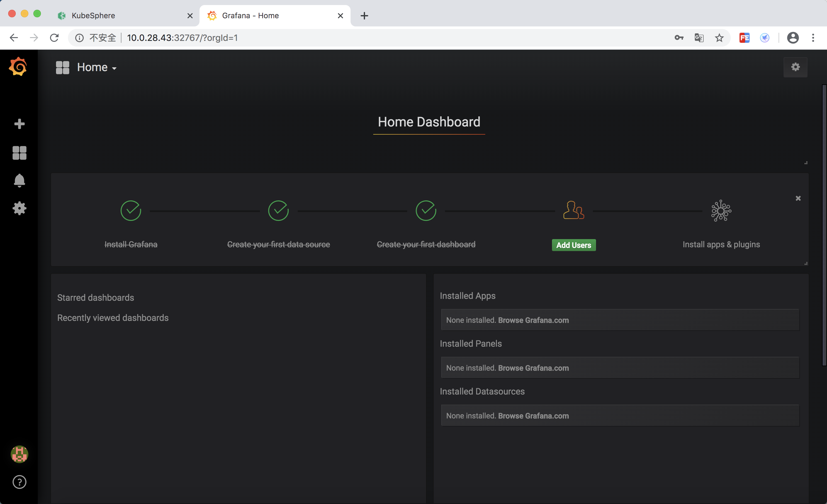
Task: Click the Grafana logo in sidebar
Action: pos(19,67)
